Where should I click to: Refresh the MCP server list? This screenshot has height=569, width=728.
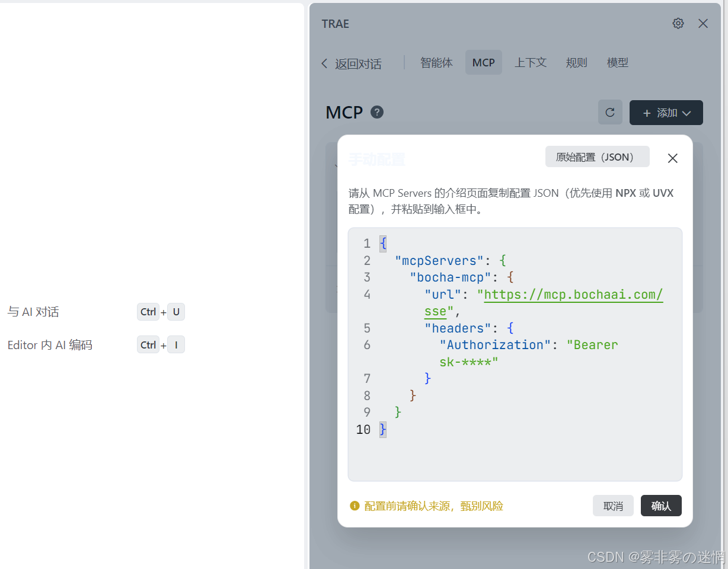click(610, 112)
